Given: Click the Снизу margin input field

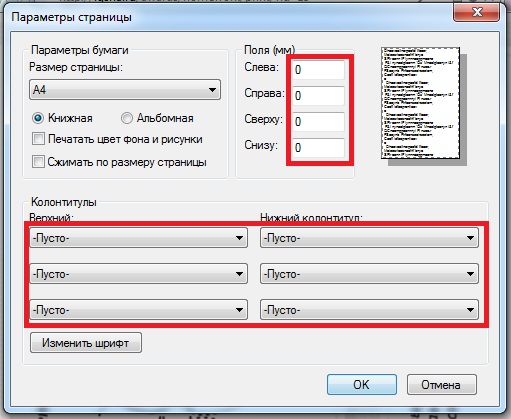Looking at the screenshot, I should point(318,148).
